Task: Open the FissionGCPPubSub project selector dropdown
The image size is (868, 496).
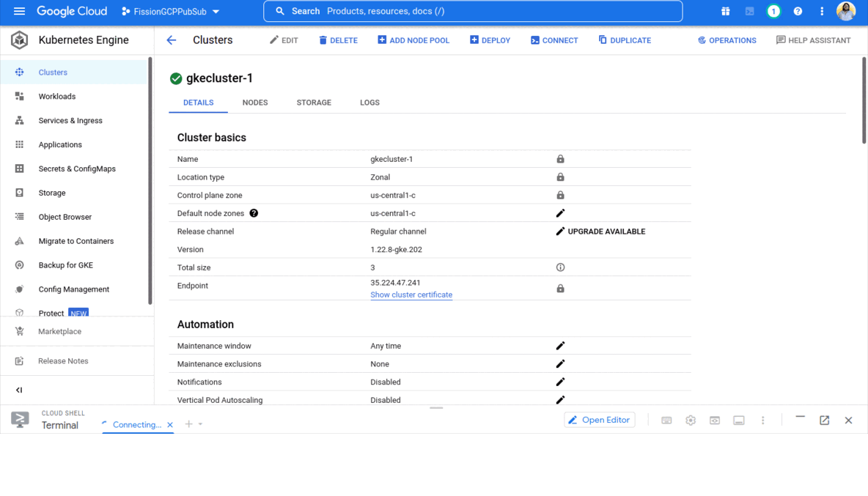Action: (x=171, y=11)
